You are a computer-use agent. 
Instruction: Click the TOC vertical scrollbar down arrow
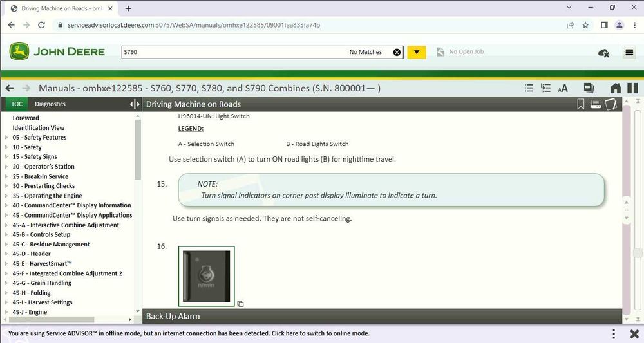[x=138, y=312]
